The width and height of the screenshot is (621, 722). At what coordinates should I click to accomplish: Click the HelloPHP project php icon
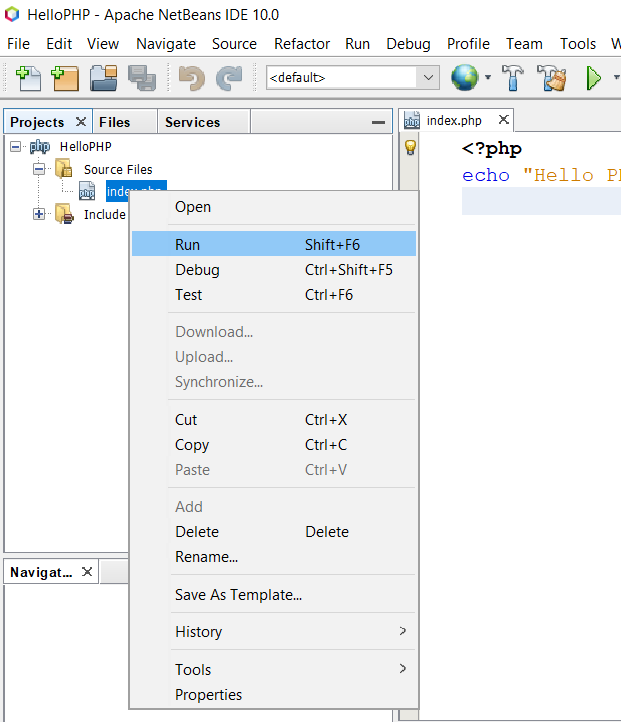pyautogui.click(x=40, y=146)
